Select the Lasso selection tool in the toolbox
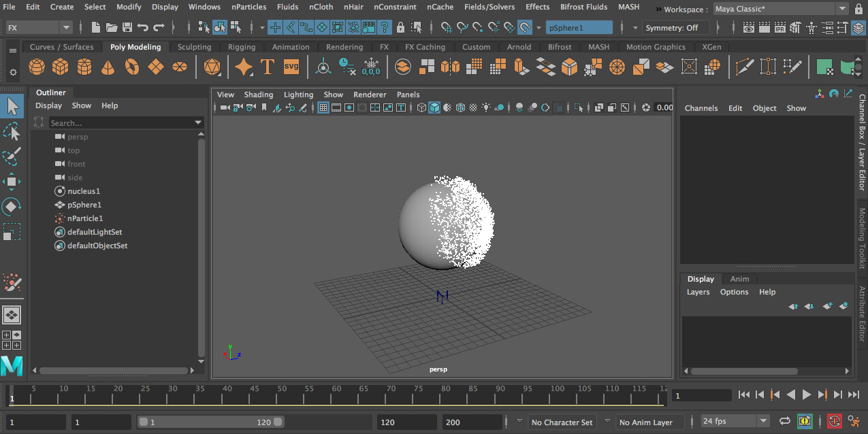Viewport: 868px width, 434px height. point(12,131)
